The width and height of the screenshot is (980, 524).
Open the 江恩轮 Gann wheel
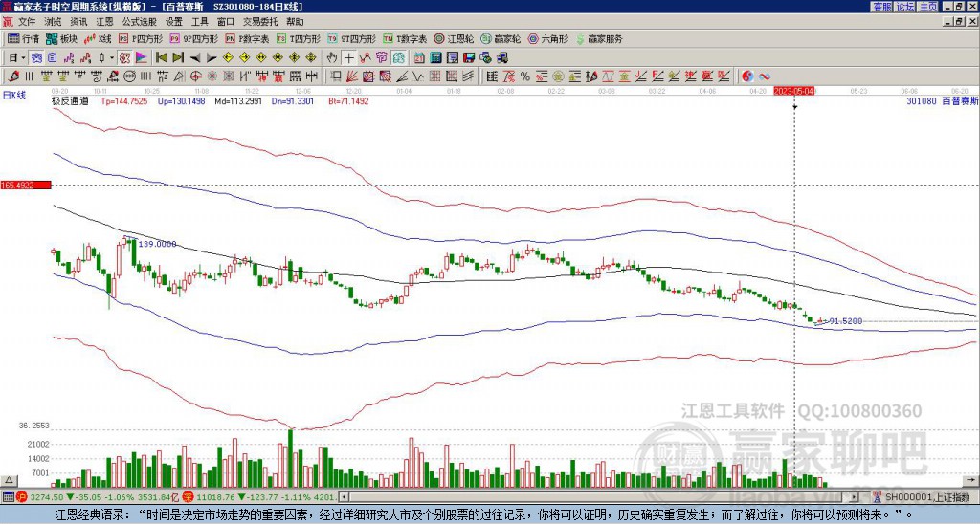[454, 38]
